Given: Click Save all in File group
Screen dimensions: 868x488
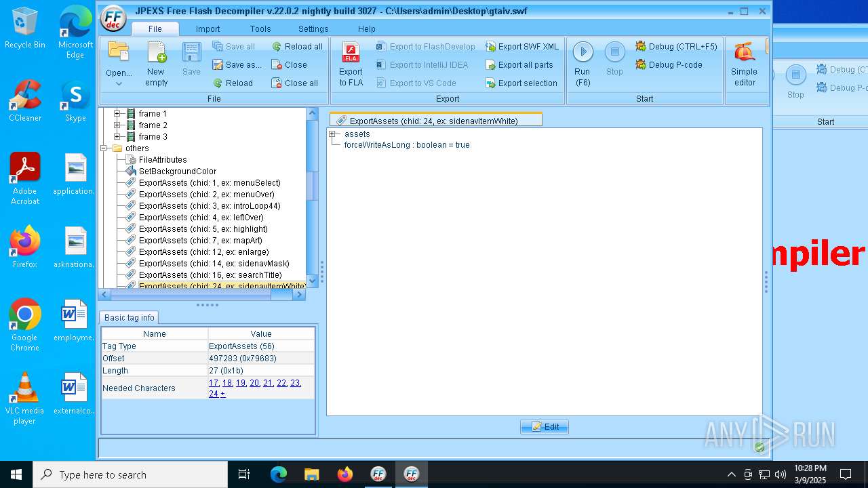Looking at the screenshot, I should click(234, 47).
